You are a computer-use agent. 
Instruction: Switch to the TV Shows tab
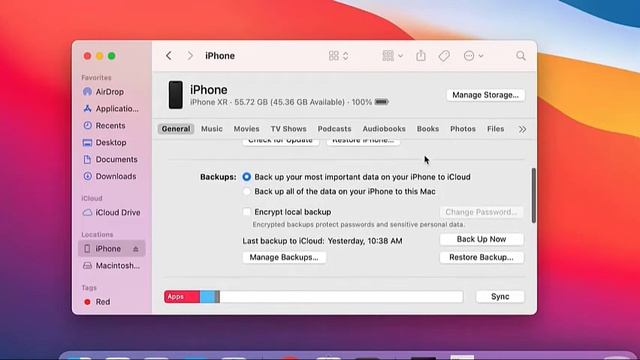coord(288,129)
